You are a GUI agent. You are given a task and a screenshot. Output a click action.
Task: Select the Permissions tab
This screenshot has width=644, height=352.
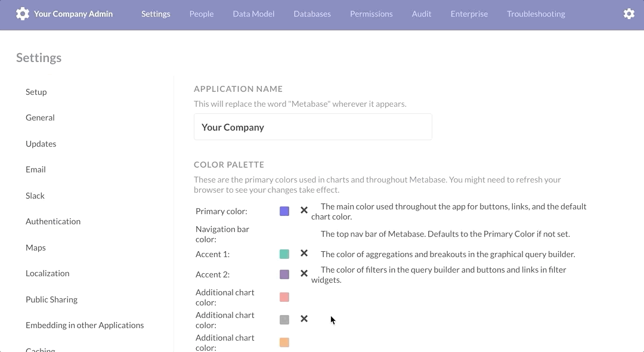point(371,14)
